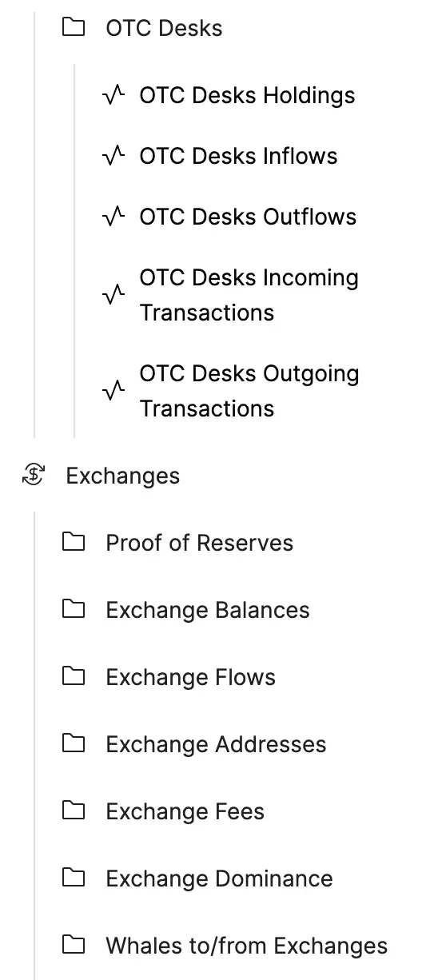This screenshot has width=438, height=980.
Task: Click the Exchange Balances folder icon
Action: [74, 610]
